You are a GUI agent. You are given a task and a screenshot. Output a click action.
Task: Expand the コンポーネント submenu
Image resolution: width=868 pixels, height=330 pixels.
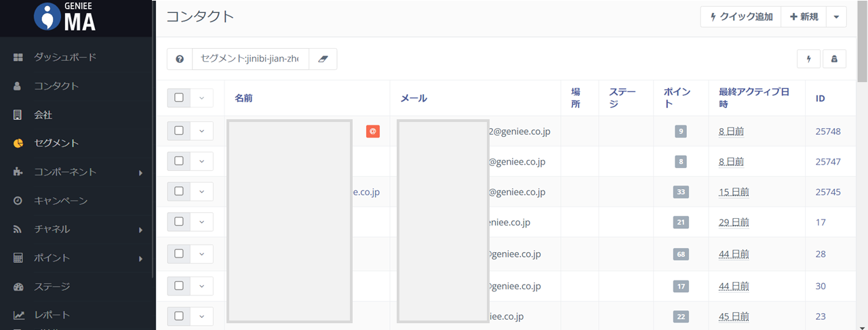click(140, 173)
